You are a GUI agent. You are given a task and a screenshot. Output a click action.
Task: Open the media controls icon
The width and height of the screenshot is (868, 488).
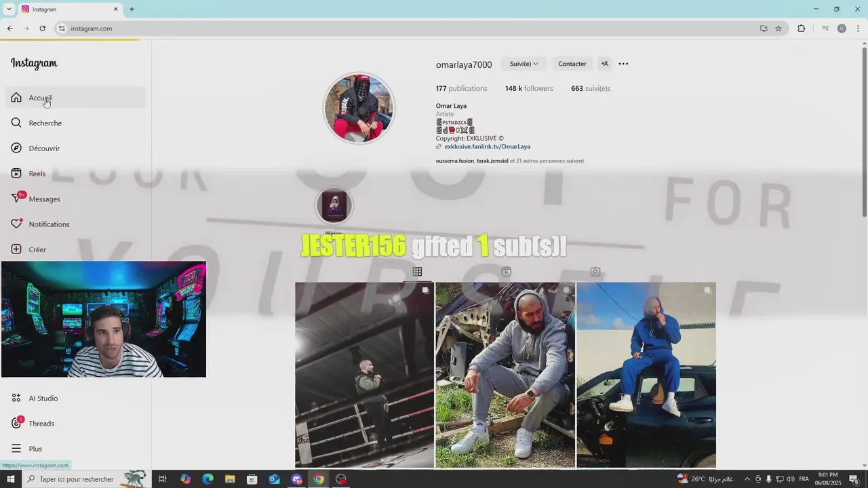coord(825,28)
